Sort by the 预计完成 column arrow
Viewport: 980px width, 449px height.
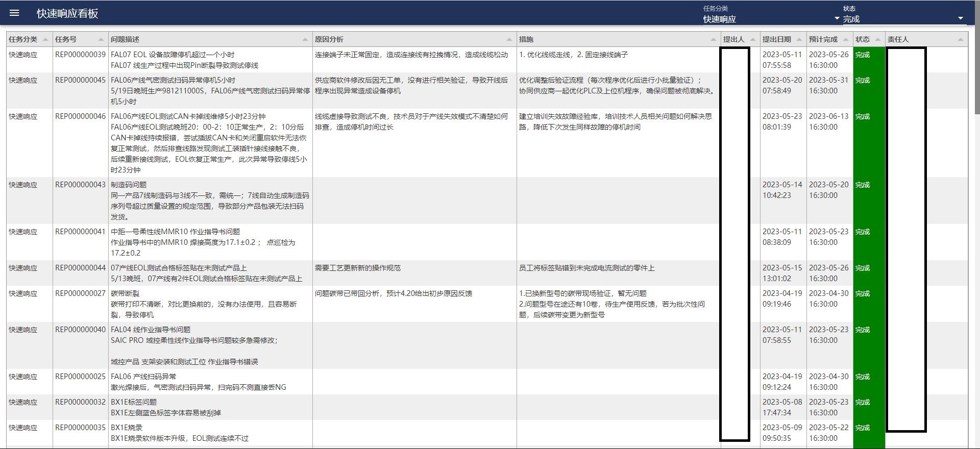(x=845, y=40)
